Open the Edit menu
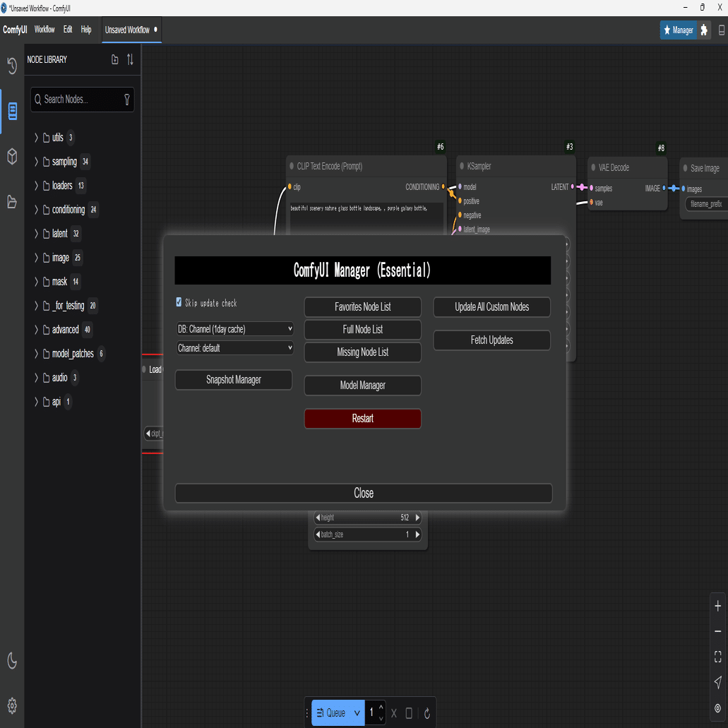Image resolution: width=728 pixels, height=728 pixels. pyautogui.click(x=68, y=30)
